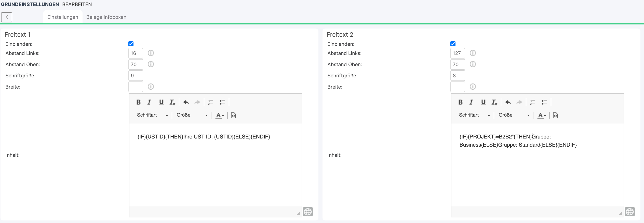Select the Einstellungen tab
Screen dimensions: 644x223
point(63,17)
